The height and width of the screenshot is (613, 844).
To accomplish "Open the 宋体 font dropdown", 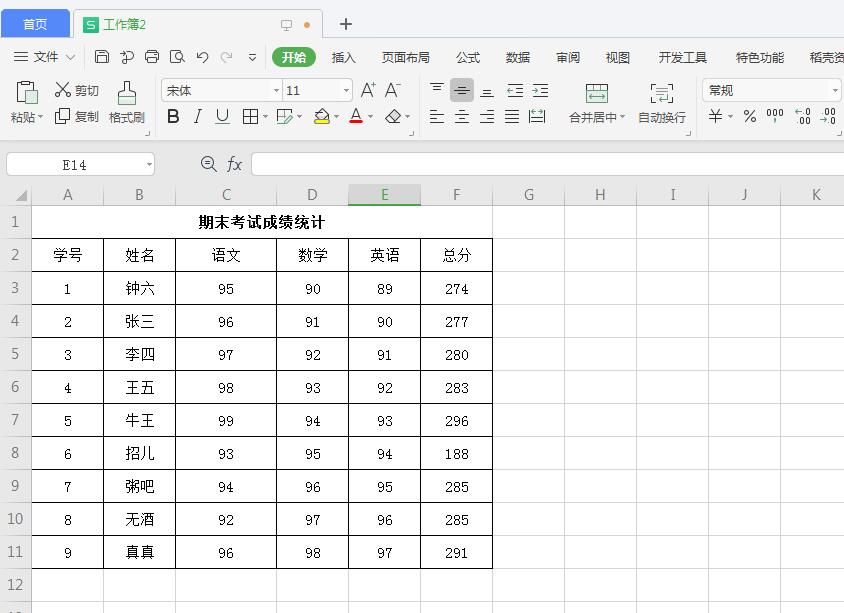I will click(276, 90).
